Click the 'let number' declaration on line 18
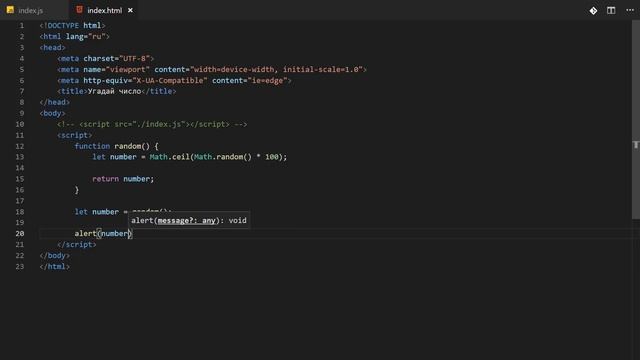The height and width of the screenshot is (360, 640). click(x=97, y=212)
